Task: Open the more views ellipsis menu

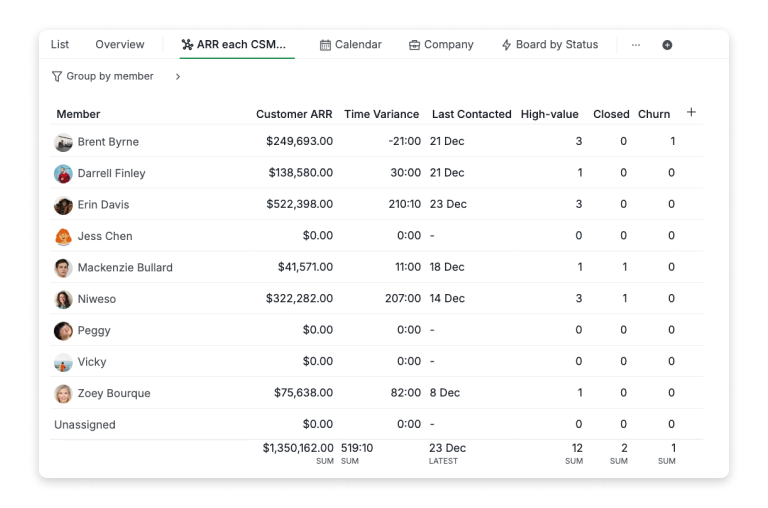Action: [x=635, y=45]
